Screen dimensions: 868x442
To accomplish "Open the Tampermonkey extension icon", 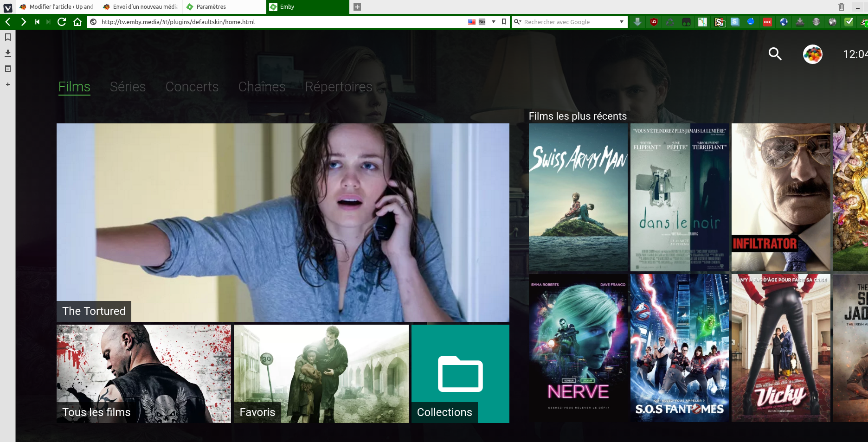I will point(686,22).
